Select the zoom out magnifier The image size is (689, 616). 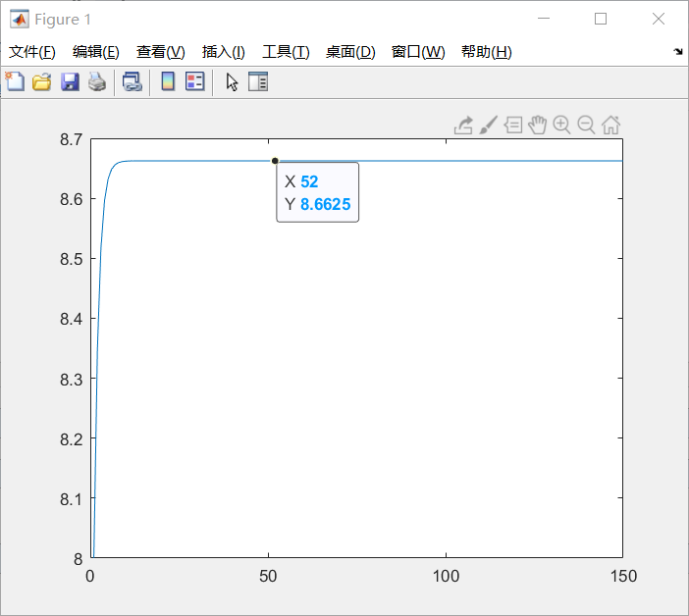click(x=586, y=126)
